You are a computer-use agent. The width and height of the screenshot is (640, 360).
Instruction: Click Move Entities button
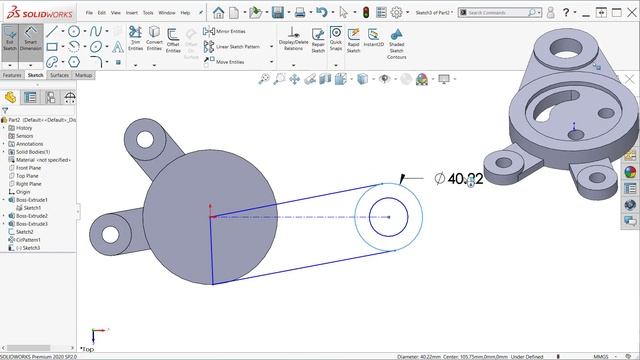tap(224, 62)
